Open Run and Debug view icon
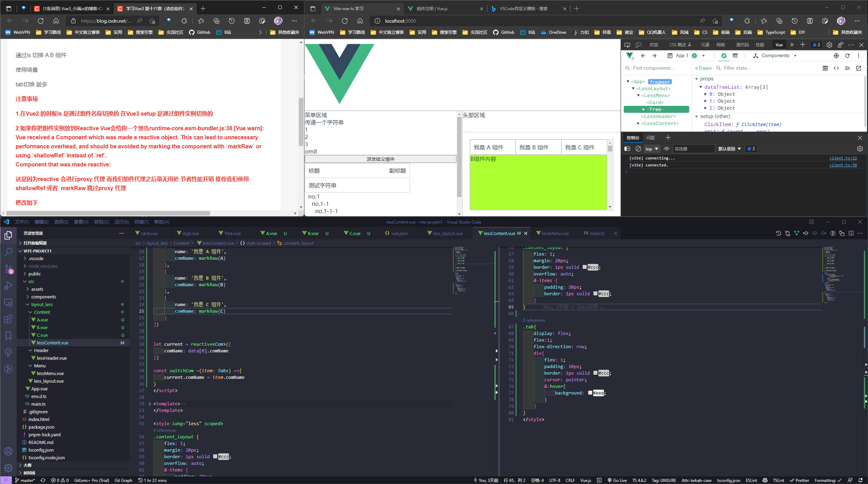The width and height of the screenshot is (868, 484). click(x=8, y=286)
